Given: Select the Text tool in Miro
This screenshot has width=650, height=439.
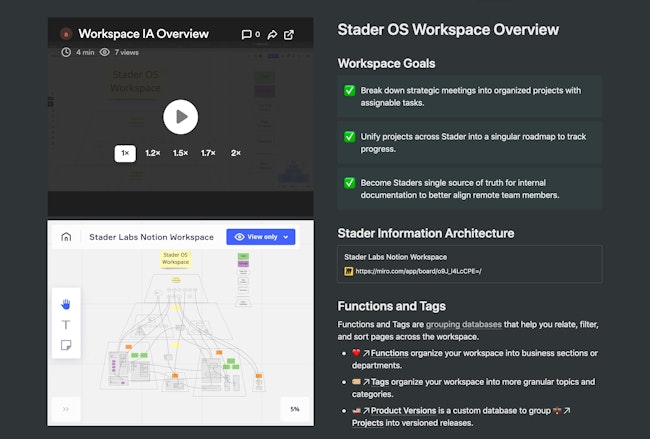Looking at the screenshot, I should click(x=66, y=325).
